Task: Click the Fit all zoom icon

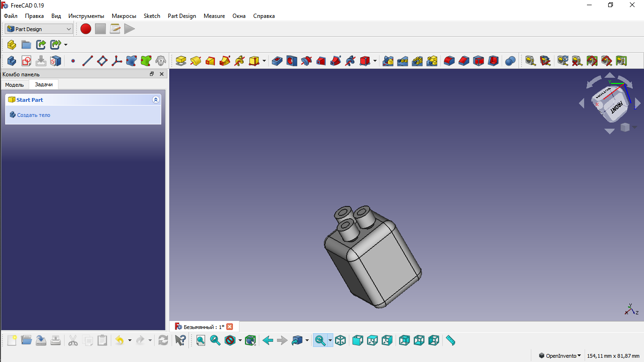Action: (x=201, y=340)
